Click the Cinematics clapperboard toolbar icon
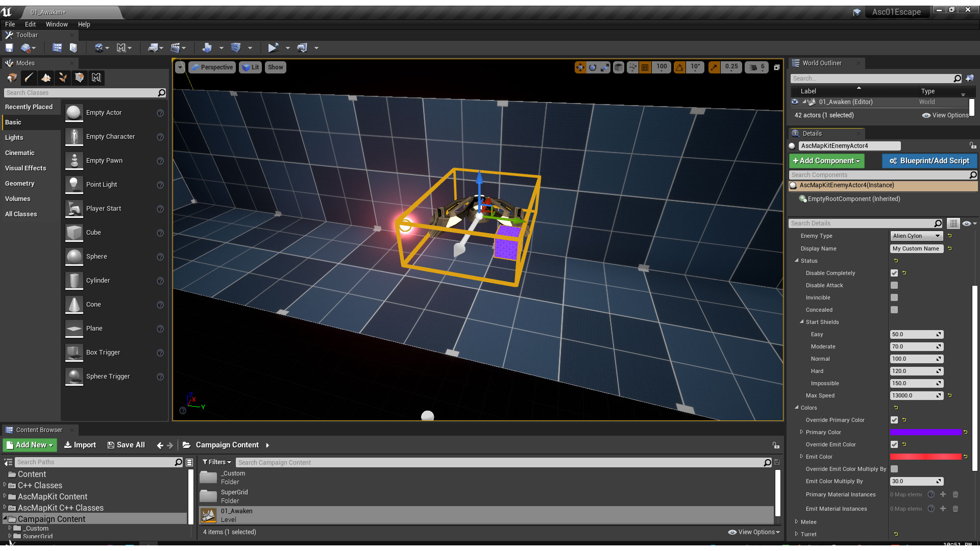The image size is (980, 551). click(175, 47)
